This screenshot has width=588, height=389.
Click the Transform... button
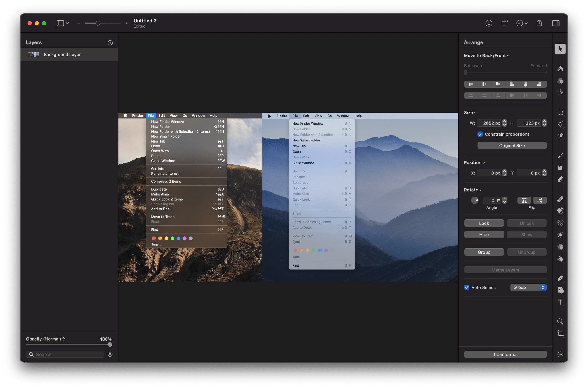(505, 354)
